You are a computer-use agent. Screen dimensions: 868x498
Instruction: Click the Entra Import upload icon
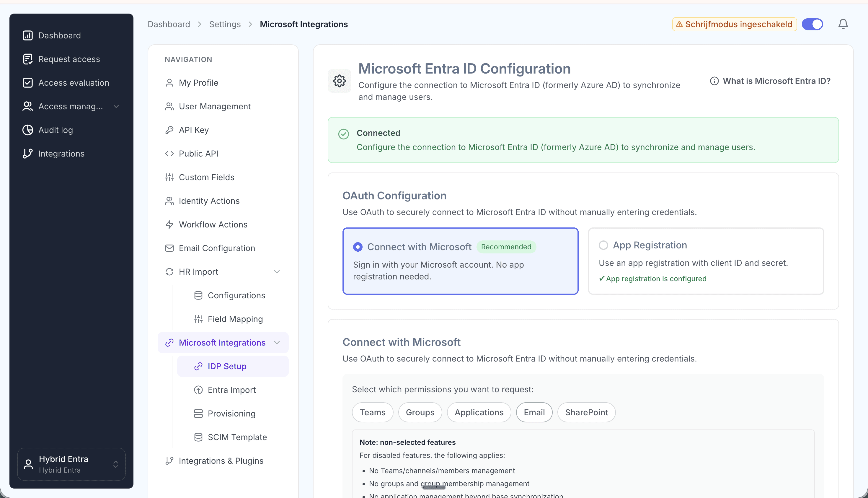pyautogui.click(x=198, y=390)
